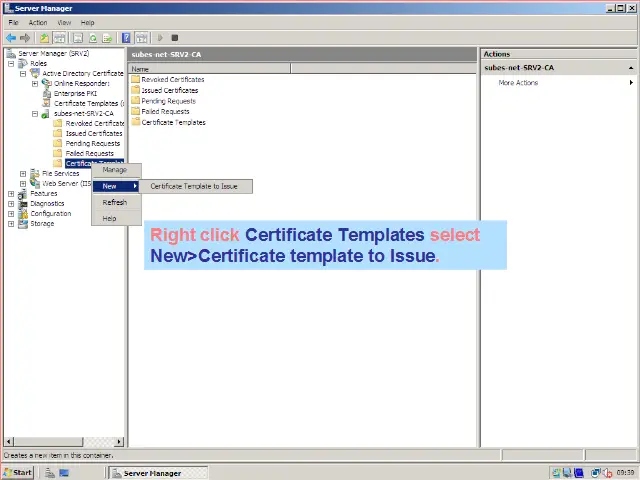Click More Actions in Actions pane
Image resolution: width=640 pixels, height=480 pixels.
point(518,83)
